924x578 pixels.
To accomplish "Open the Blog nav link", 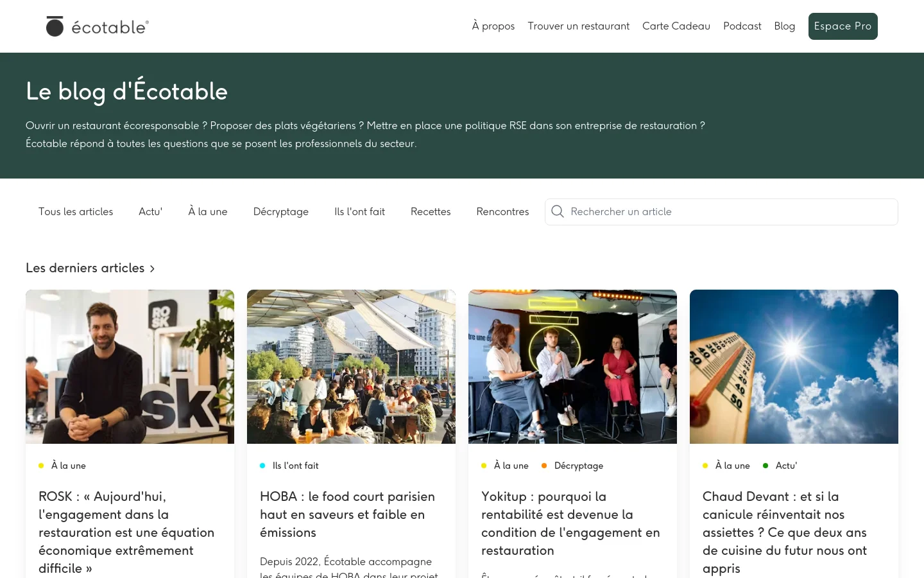I will point(784,26).
